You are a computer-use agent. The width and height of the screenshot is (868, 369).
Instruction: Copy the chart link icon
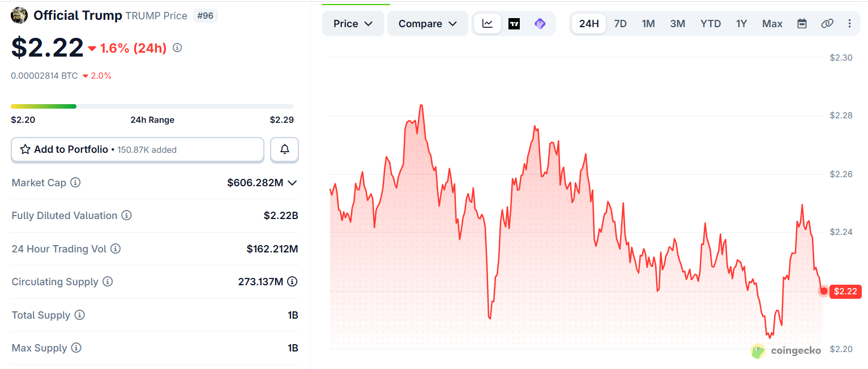coord(827,24)
